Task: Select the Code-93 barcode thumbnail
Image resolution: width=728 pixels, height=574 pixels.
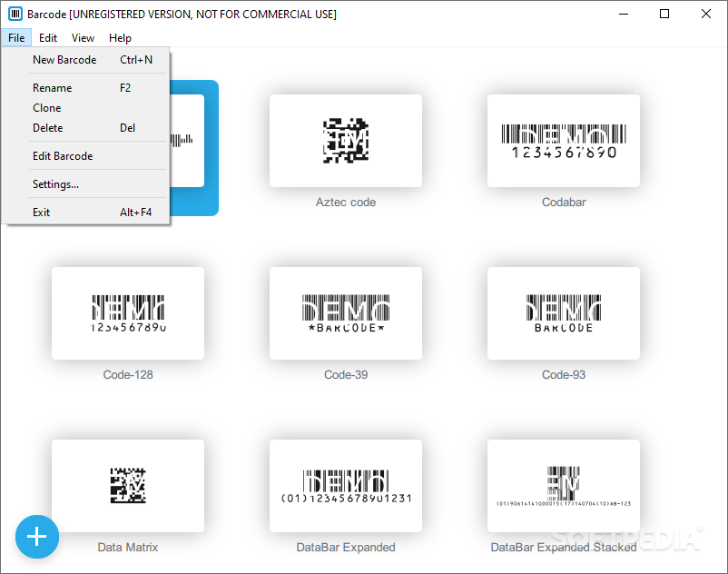Action: click(x=564, y=313)
